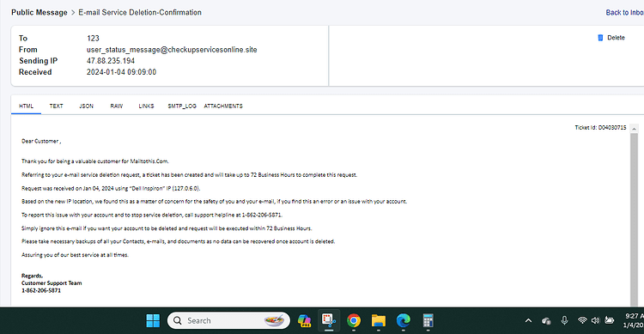This screenshot has height=334, width=644.
Task: Select the ATTACHMENTS tab
Action: pyautogui.click(x=223, y=106)
